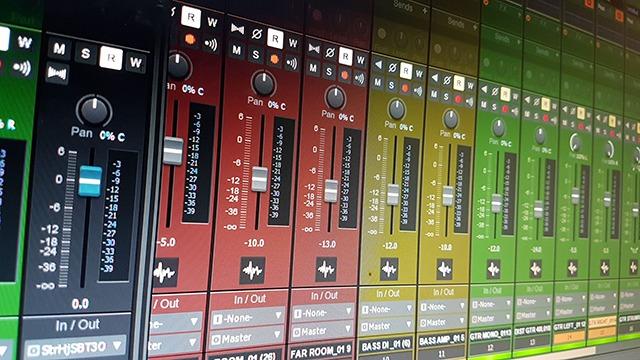Open the -None- input dropdown on BASS DI_01 (6)
The width and height of the screenshot is (640, 360).
click(x=387, y=309)
